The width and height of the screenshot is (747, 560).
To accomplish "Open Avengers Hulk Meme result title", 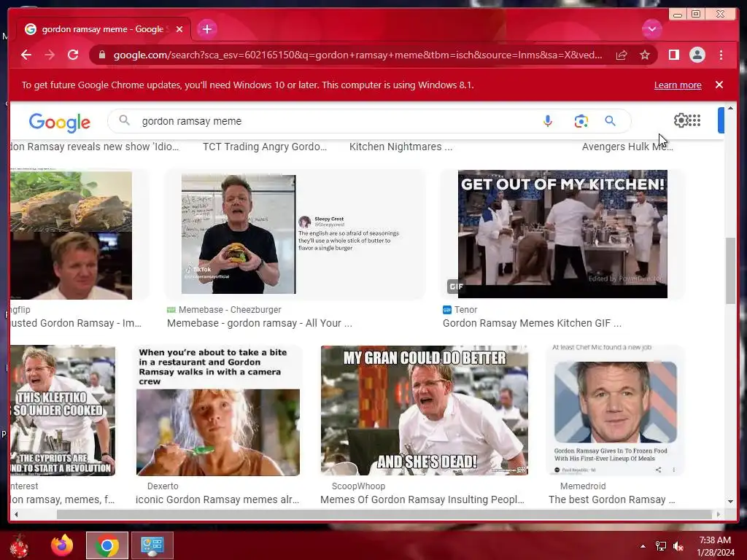I will coord(627,147).
